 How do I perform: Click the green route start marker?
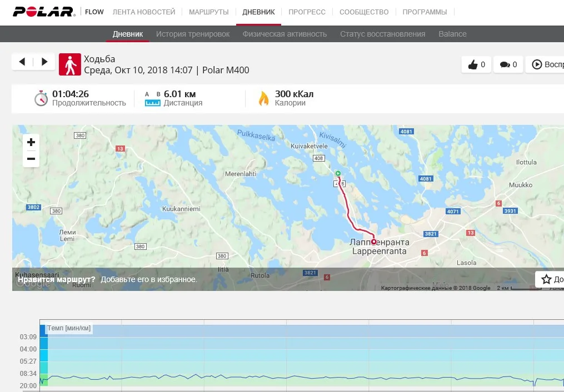click(x=338, y=174)
